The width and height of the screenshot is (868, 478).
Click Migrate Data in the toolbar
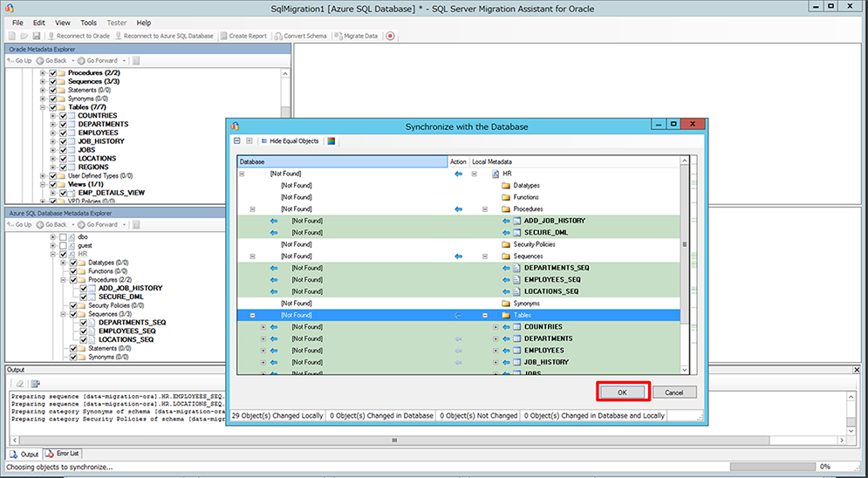click(357, 36)
